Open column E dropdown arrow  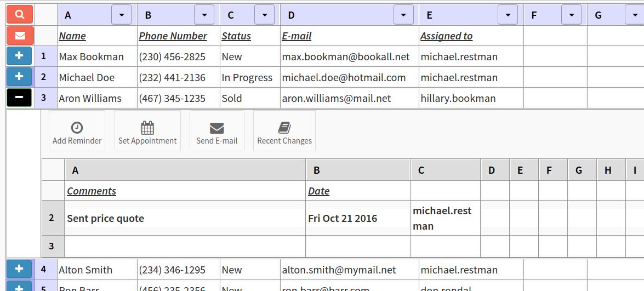[x=508, y=15]
